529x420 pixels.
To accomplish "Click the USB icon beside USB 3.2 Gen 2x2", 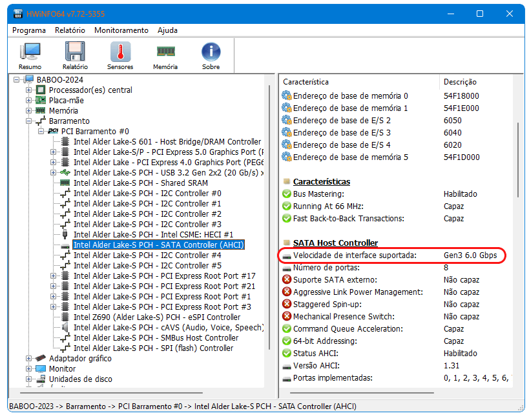I will [x=65, y=173].
